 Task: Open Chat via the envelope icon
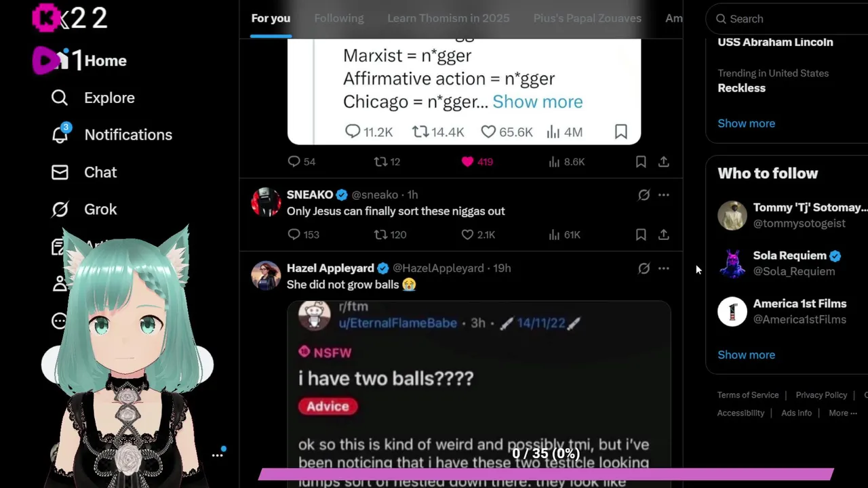[x=60, y=172]
